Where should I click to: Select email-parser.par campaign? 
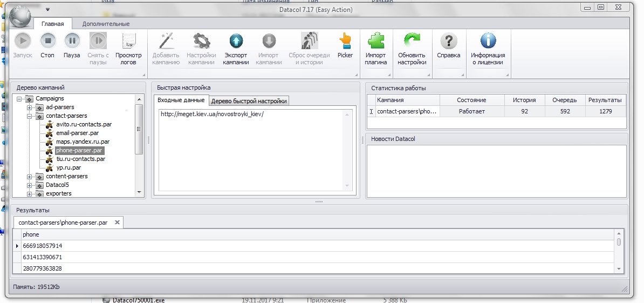click(77, 133)
